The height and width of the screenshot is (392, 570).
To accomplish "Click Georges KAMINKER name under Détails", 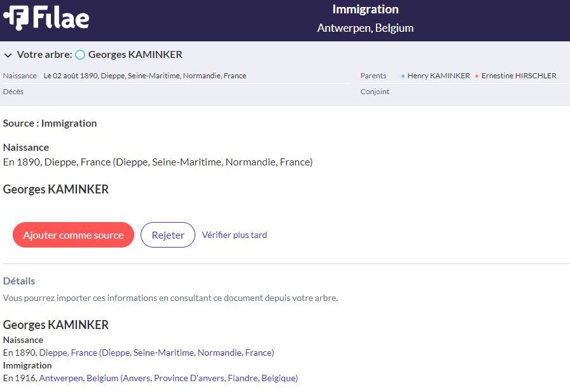I will click(x=56, y=325).
